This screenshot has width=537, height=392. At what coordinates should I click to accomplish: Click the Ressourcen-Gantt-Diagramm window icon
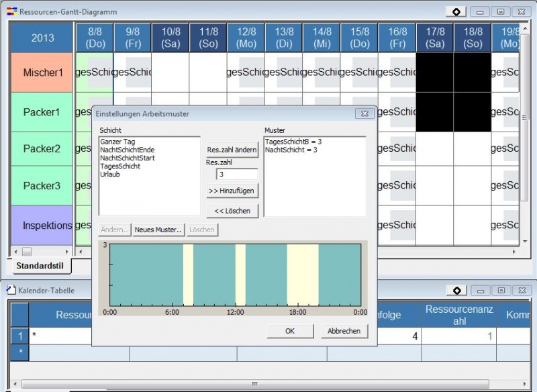11,11
